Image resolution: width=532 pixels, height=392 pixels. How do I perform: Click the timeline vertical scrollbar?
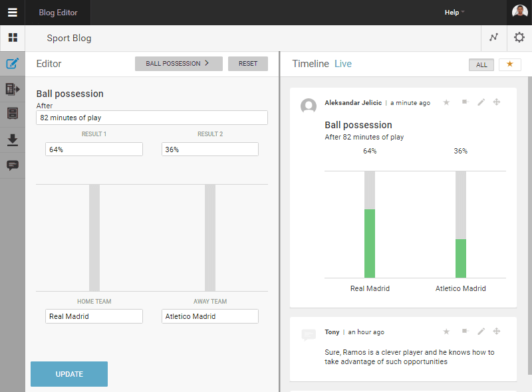[529, 225]
